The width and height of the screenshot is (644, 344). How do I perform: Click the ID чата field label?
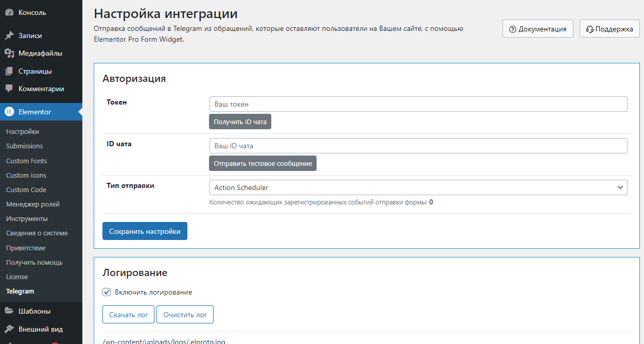click(119, 144)
